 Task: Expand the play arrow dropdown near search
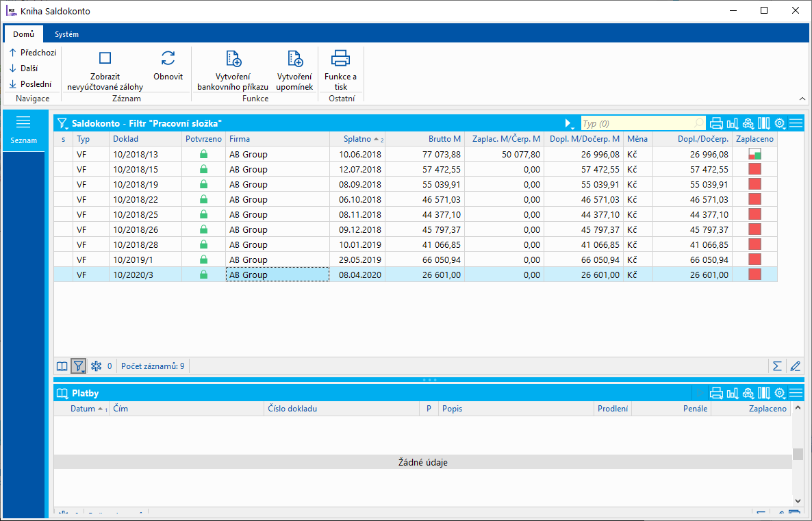[569, 124]
